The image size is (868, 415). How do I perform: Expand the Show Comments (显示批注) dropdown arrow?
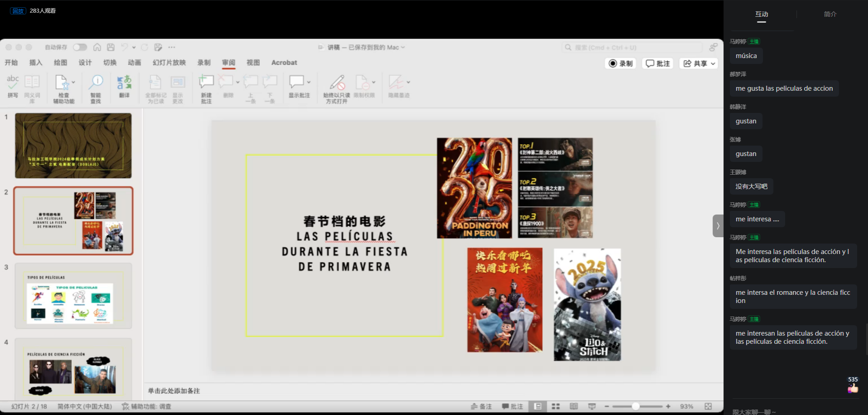coord(309,82)
